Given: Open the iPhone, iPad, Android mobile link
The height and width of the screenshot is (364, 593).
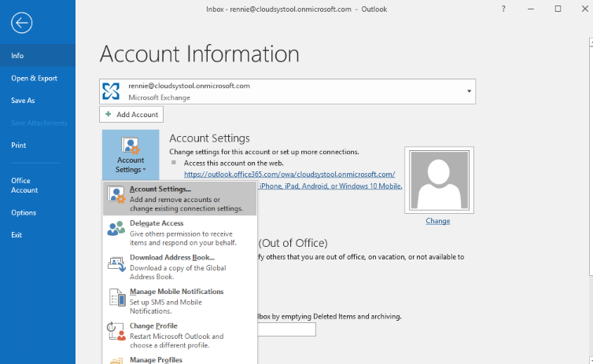Looking at the screenshot, I should [330, 186].
